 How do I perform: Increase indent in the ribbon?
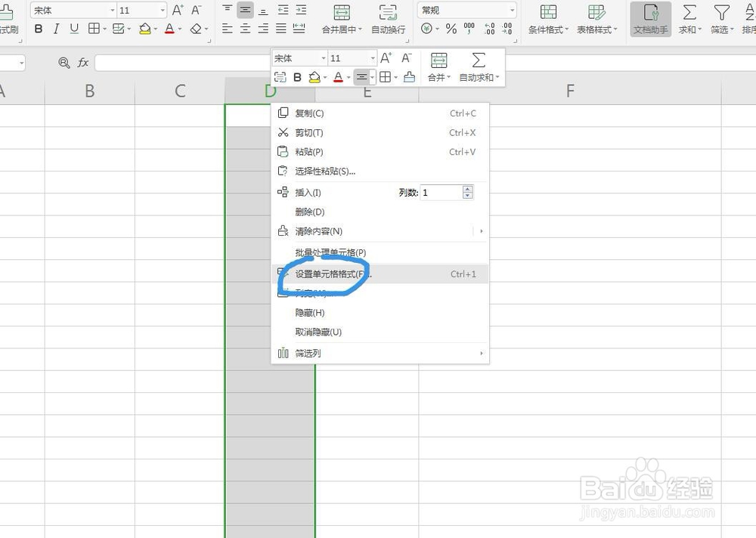[x=301, y=10]
